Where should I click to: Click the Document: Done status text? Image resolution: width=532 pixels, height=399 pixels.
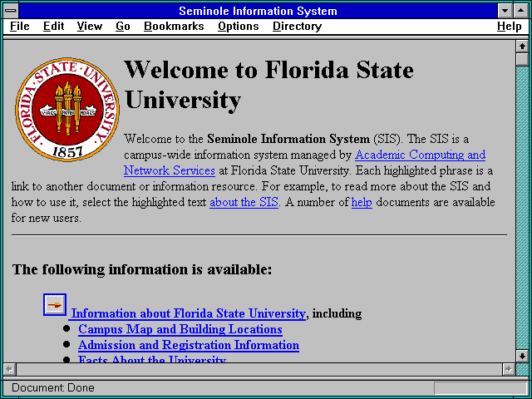[x=53, y=388]
